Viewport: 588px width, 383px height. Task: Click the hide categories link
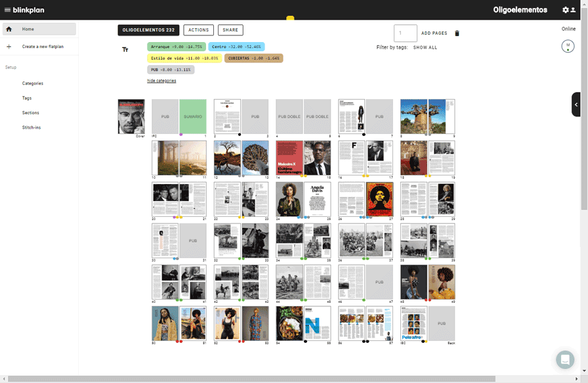tap(161, 81)
